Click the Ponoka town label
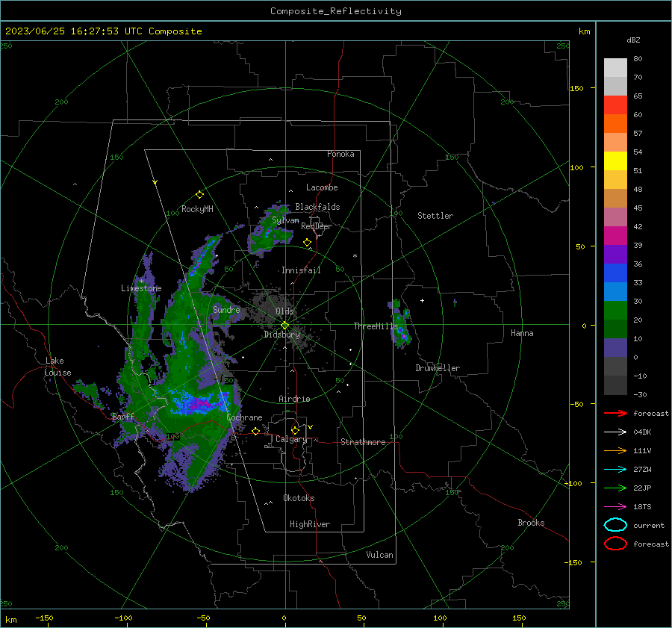The image size is (672, 628). (340, 154)
